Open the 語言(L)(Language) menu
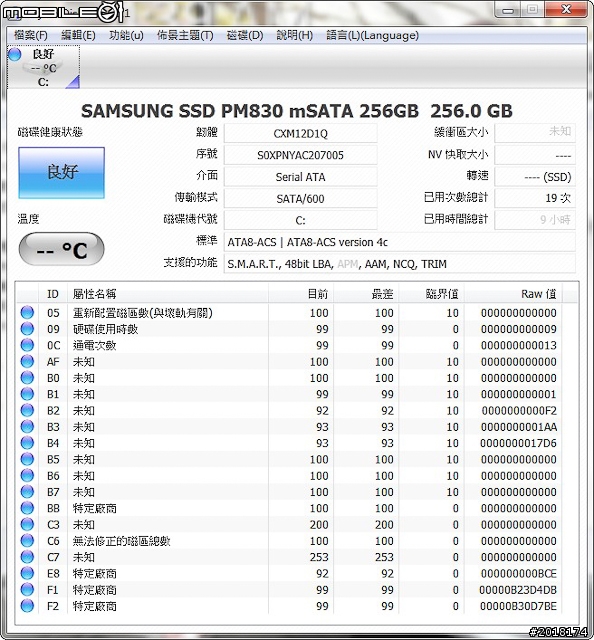This screenshot has height=640, width=594. 372,36
